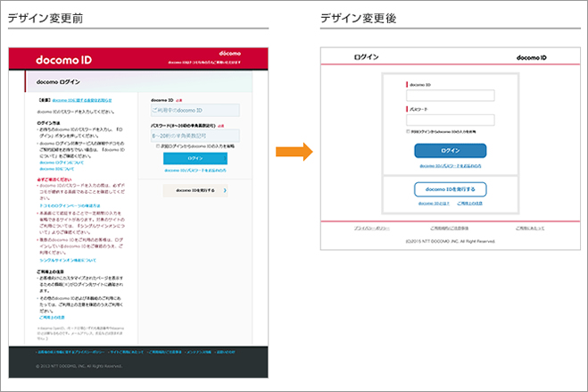Open the ご利用上の注意 link in the old design's left column
588x392 pixels.
point(52,317)
